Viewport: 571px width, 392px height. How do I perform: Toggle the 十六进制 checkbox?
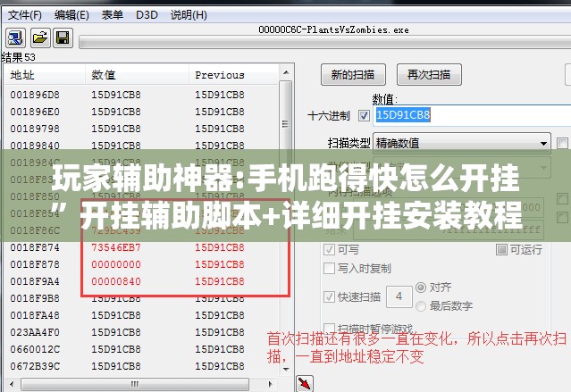364,116
